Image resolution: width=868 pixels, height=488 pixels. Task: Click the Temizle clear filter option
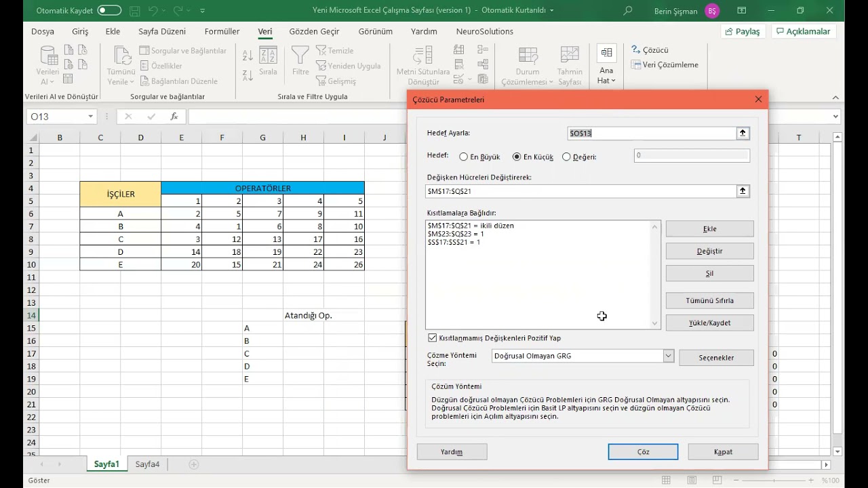[334, 51]
